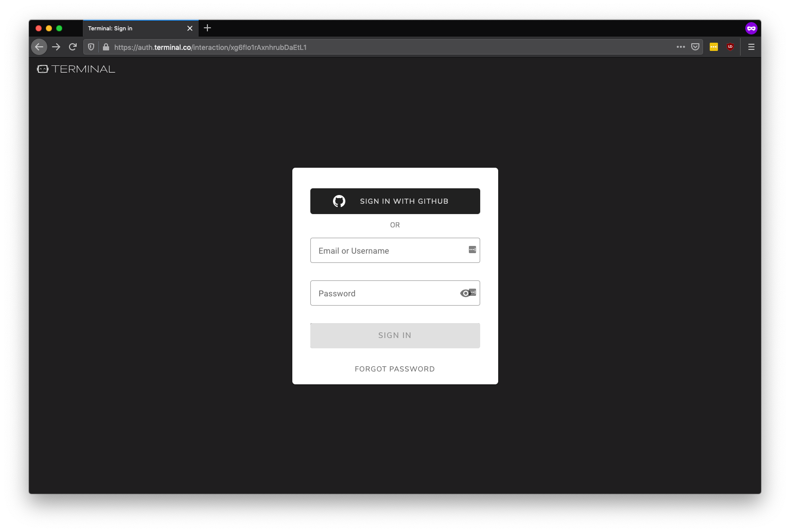Click the purple extension icon in the toolbar
Screen dimensions: 790x532
(x=751, y=28)
